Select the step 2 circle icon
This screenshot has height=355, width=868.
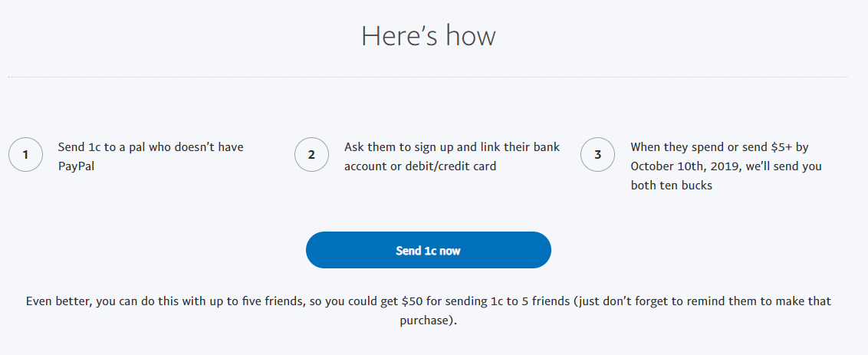tap(311, 155)
